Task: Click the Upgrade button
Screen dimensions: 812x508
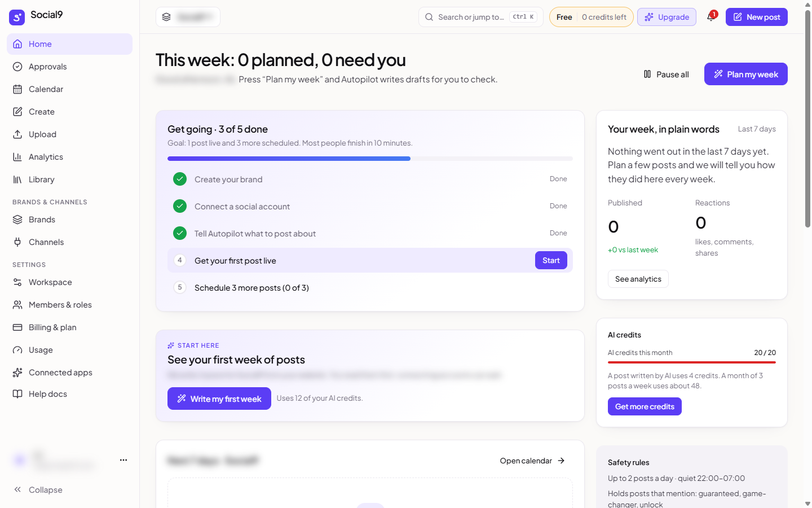Action: tap(667, 17)
